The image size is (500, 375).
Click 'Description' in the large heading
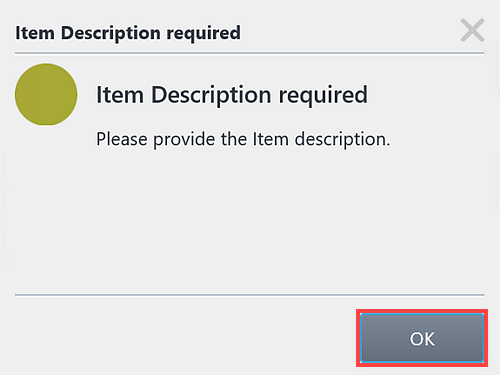pos(211,96)
